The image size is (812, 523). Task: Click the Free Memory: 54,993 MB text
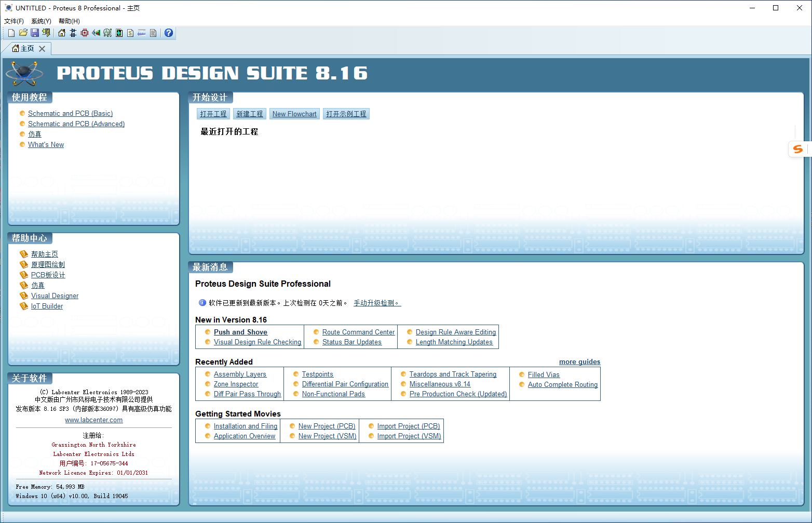coord(50,487)
